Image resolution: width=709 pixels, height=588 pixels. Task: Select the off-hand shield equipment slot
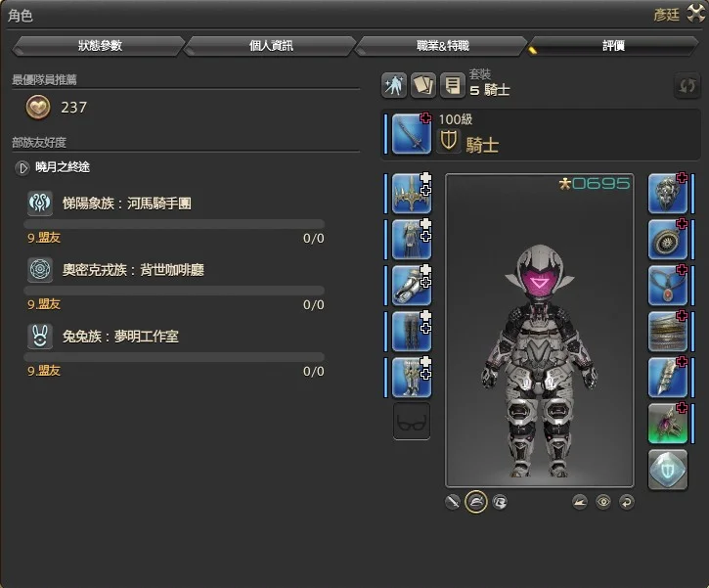668,194
